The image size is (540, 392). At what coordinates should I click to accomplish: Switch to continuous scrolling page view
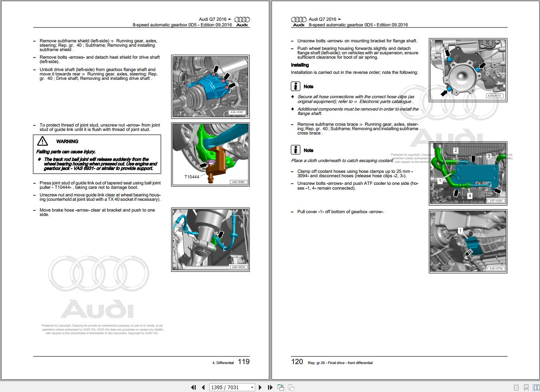pyautogui.click(x=526, y=387)
